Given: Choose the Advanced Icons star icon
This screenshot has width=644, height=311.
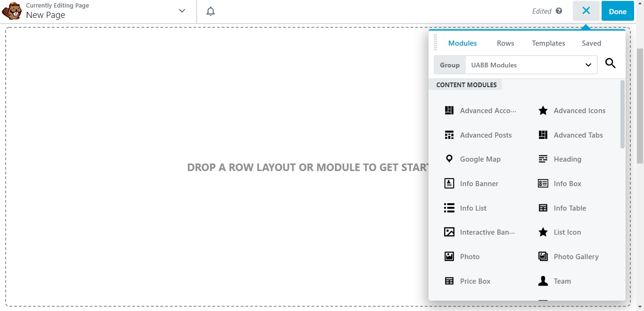Looking at the screenshot, I should [543, 111].
